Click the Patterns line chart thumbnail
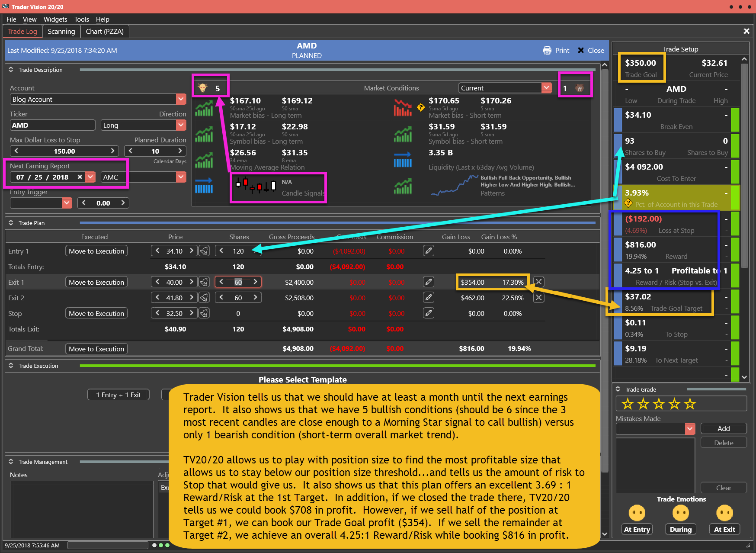756x553 pixels. pyautogui.click(x=454, y=186)
